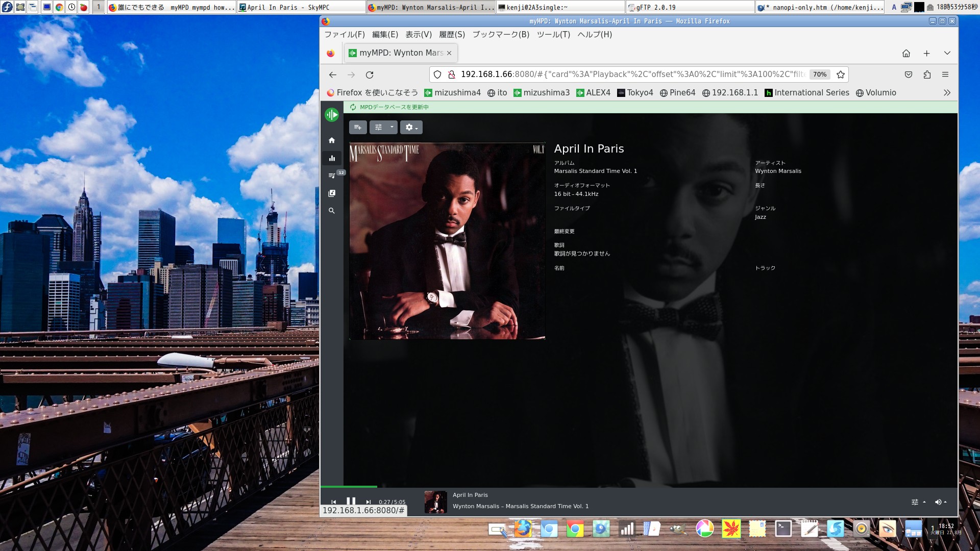Image resolution: width=980 pixels, height=551 pixels.
Task: Skip to the next track
Action: pos(368,502)
